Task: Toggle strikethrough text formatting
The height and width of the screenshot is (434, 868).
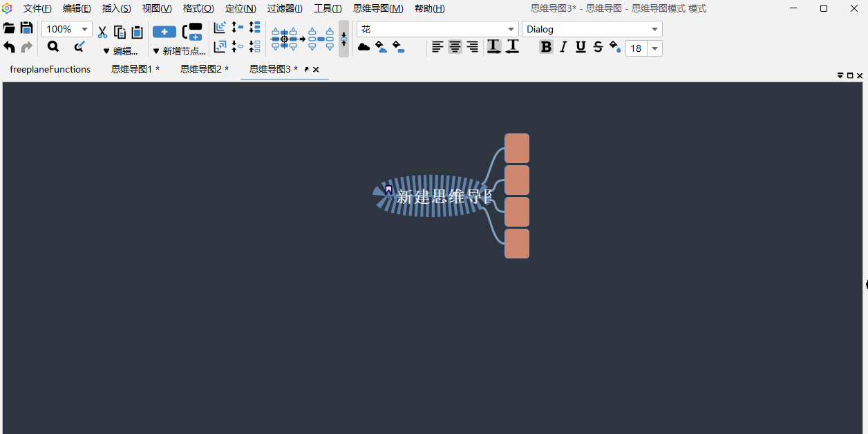Action: 598,47
